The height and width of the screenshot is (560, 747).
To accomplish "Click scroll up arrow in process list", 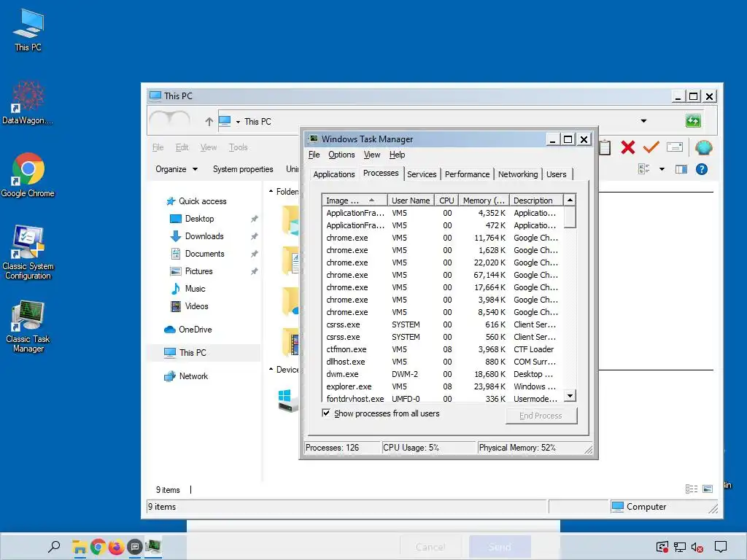I will 570,200.
